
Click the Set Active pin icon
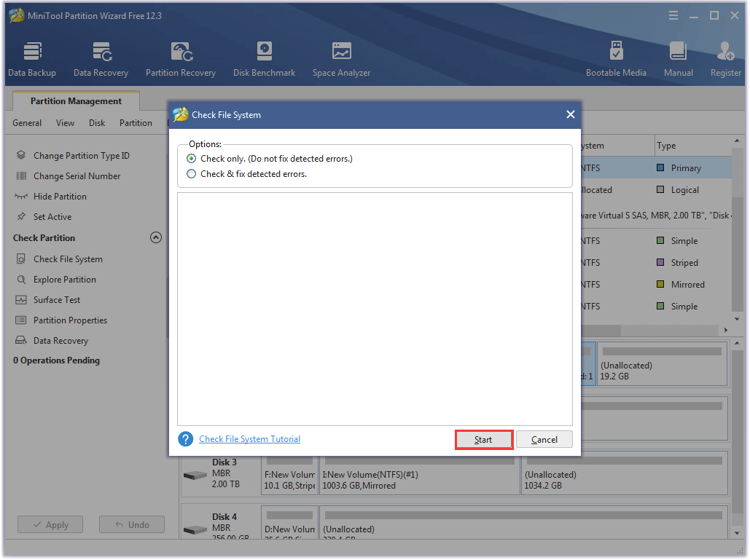(21, 217)
